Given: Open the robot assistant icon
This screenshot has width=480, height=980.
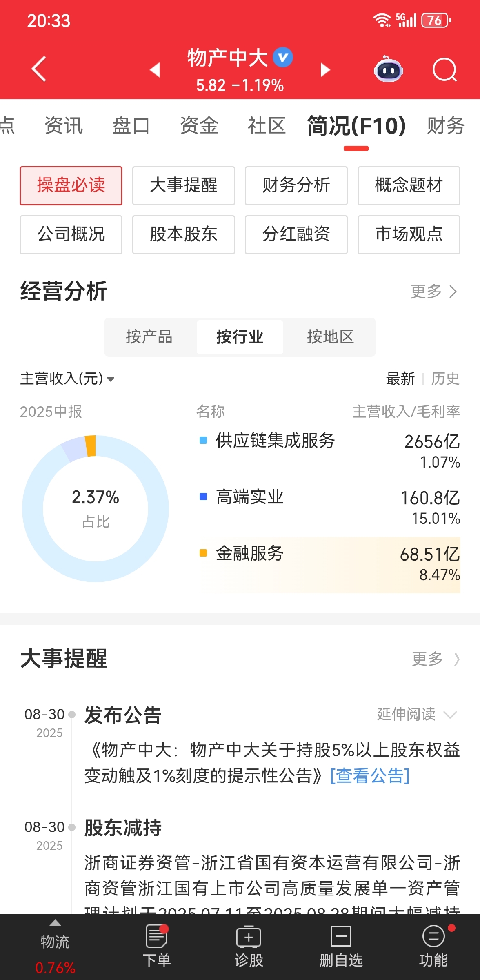Looking at the screenshot, I should pos(388,69).
